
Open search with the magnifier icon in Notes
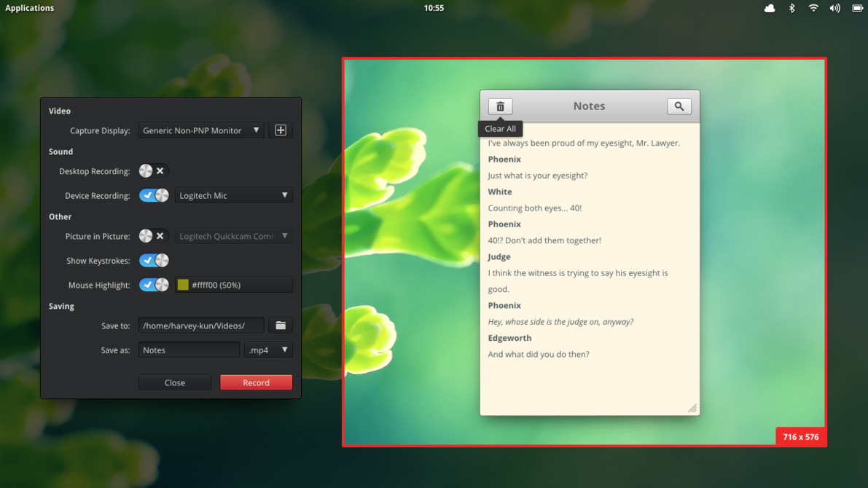[679, 106]
